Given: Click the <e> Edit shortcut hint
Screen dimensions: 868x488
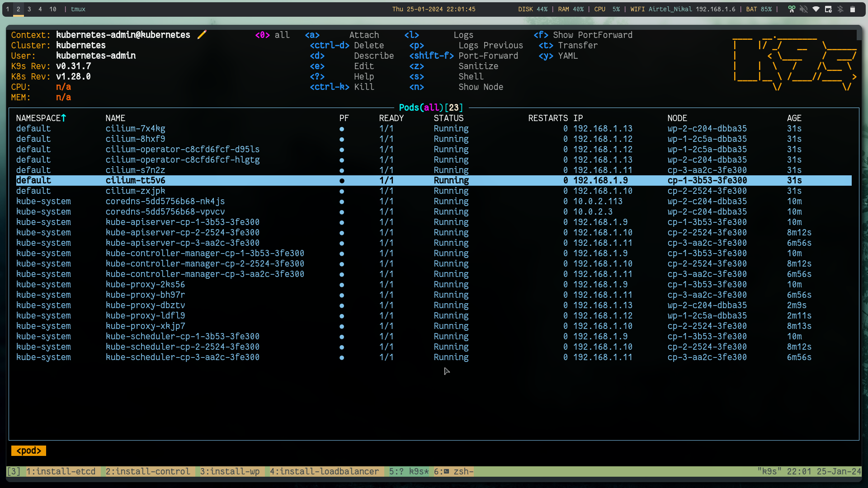Looking at the screenshot, I should point(342,66).
